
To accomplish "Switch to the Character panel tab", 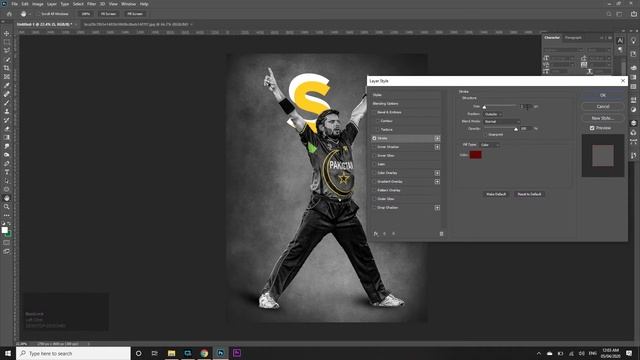I will [x=552, y=38].
